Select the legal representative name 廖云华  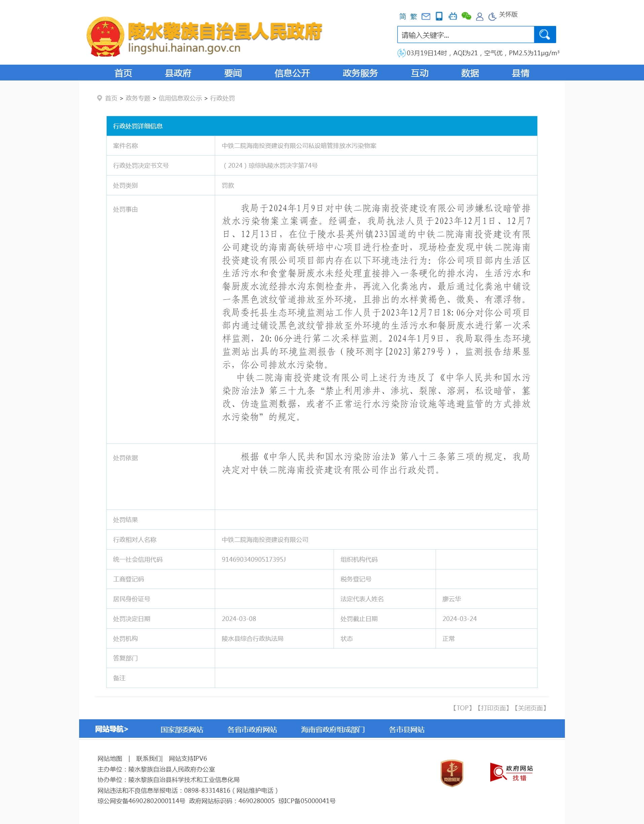pyautogui.click(x=451, y=599)
